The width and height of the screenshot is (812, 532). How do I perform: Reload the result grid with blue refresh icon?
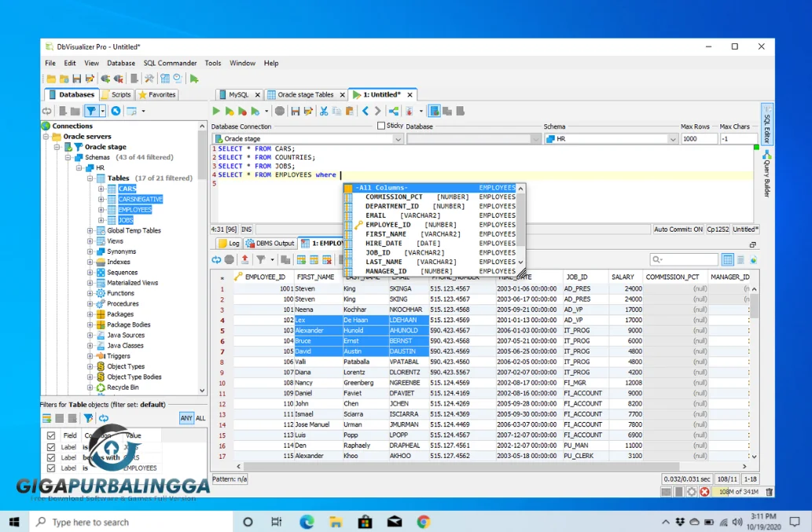pyautogui.click(x=216, y=259)
